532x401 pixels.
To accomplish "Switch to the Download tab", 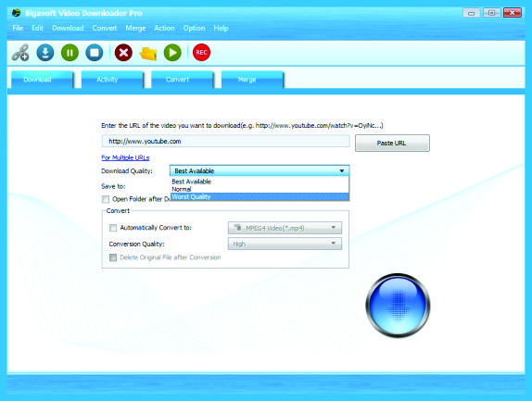I will pyautogui.click(x=42, y=80).
